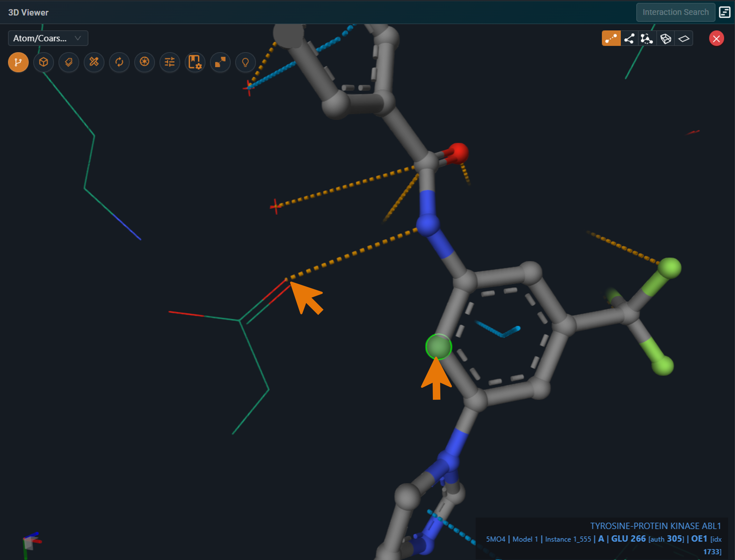Click the Interaction Search button
The height and width of the screenshot is (560, 735).
pos(675,12)
